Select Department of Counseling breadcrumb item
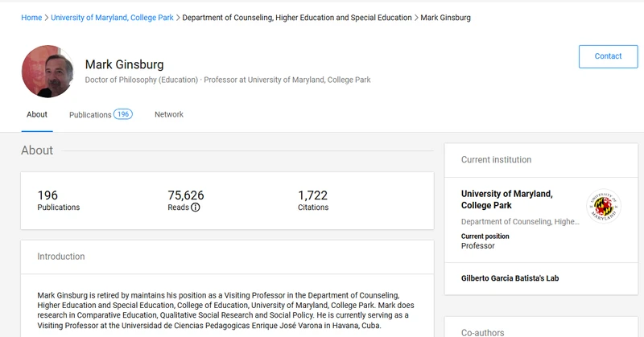The width and height of the screenshot is (644, 337). (297, 18)
